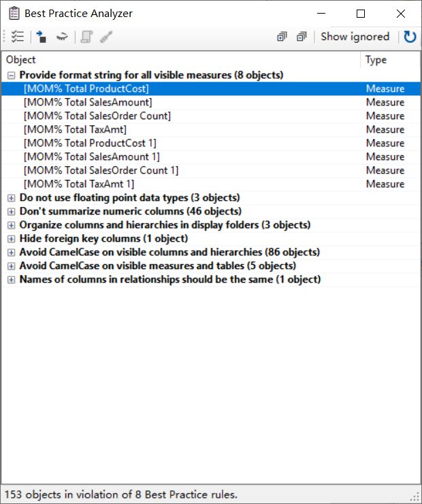Select [MOM% Total TaxAmt] measure row

click(211, 129)
